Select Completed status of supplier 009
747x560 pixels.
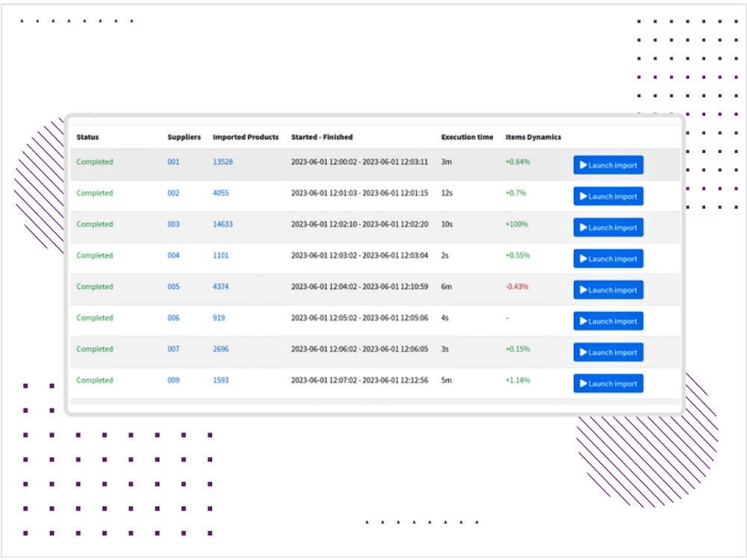(95, 380)
